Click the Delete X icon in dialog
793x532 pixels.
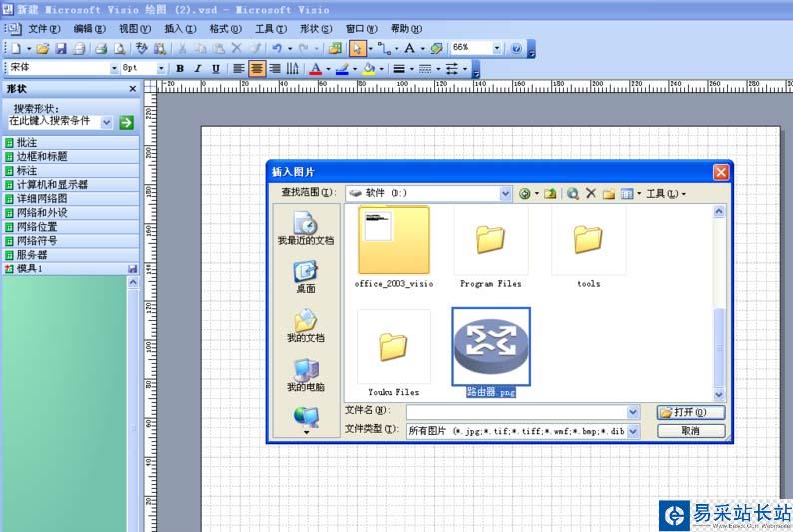click(x=590, y=193)
